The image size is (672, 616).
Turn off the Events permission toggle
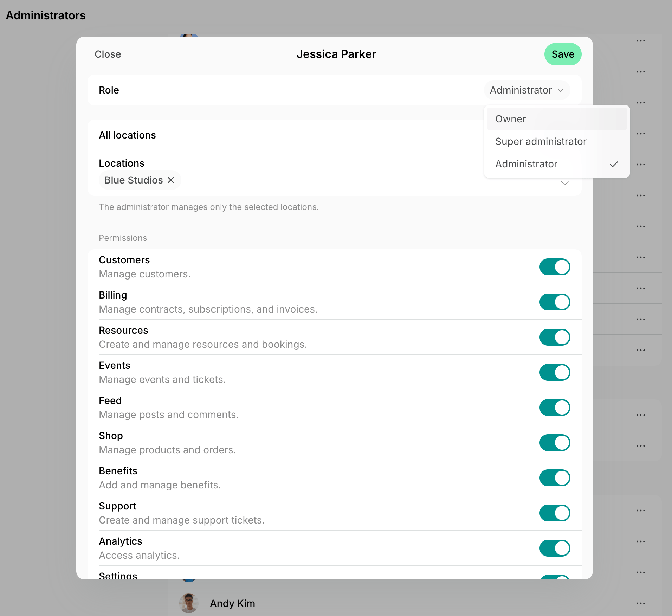coord(555,372)
